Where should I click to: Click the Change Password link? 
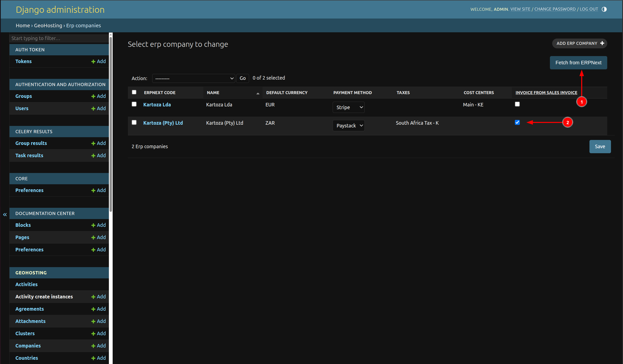click(x=555, y=9)
